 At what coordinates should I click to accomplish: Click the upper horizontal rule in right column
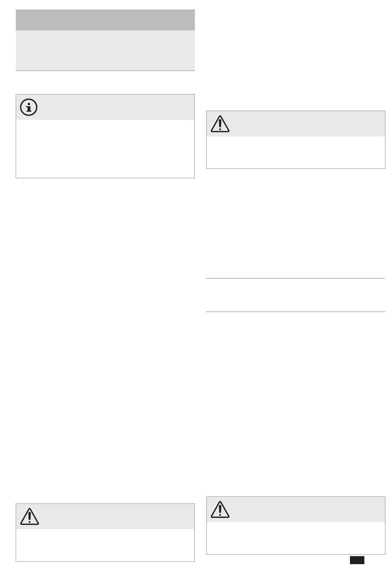pyautogui.click(x=295, y=279)
